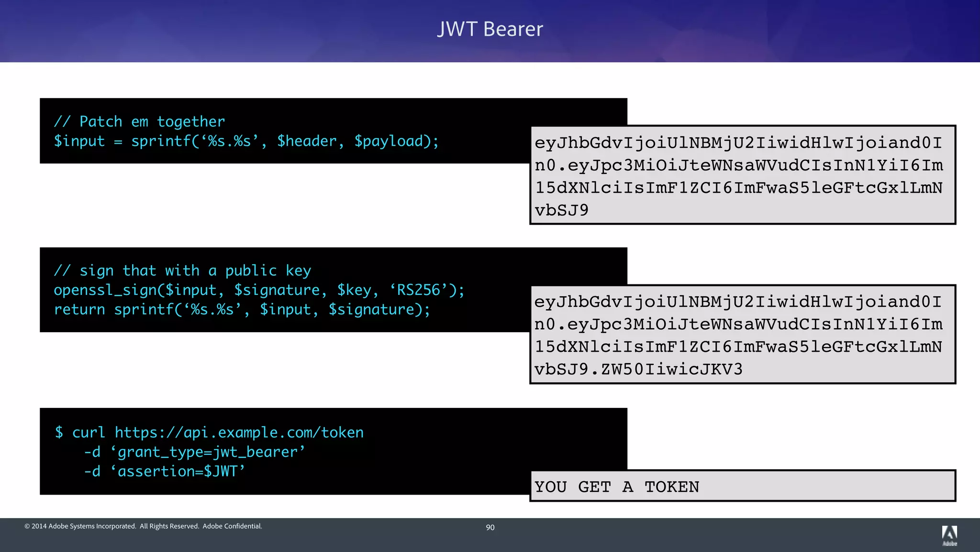The height and width of the screenshot is (552, 980).
Task: Click the comment '// Patch em together'
Action: click(139, 122)
